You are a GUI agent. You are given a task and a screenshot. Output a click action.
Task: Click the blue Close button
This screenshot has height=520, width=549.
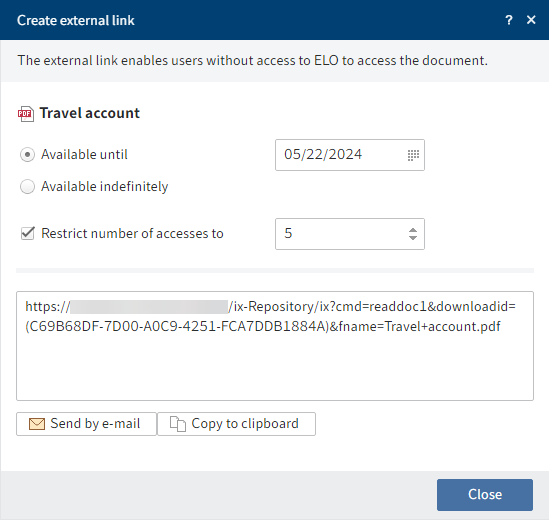(x=485, y=495)
